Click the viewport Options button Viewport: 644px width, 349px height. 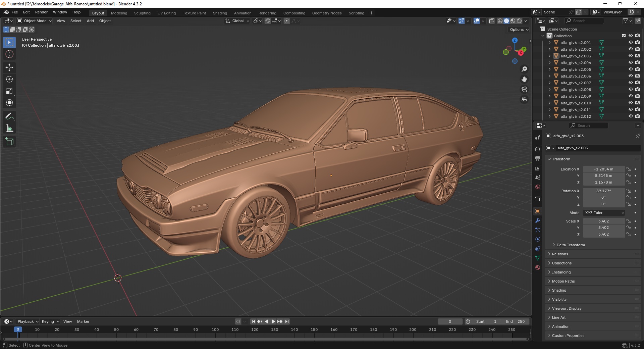tap(519, 30)
